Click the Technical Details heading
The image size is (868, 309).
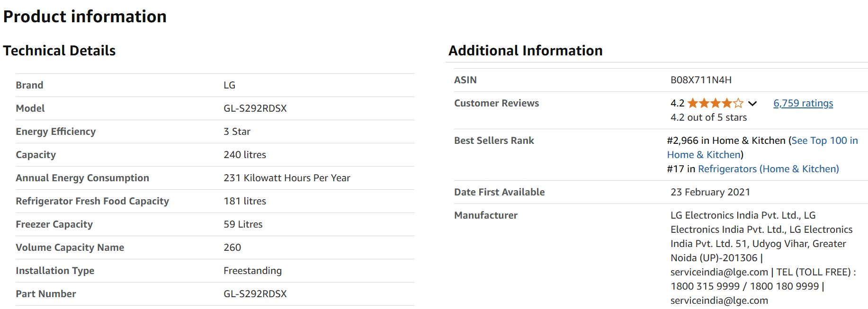pyautogui.click(x=59, y=51)
